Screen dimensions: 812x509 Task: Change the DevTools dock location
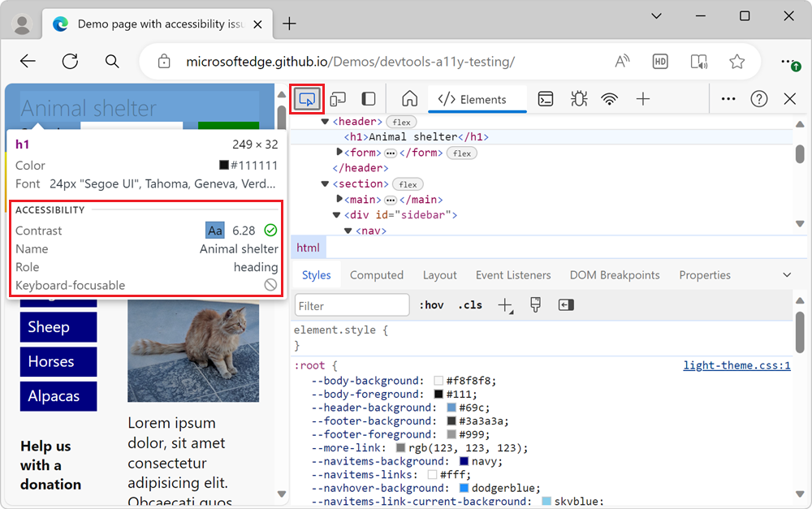pos(368,97)
